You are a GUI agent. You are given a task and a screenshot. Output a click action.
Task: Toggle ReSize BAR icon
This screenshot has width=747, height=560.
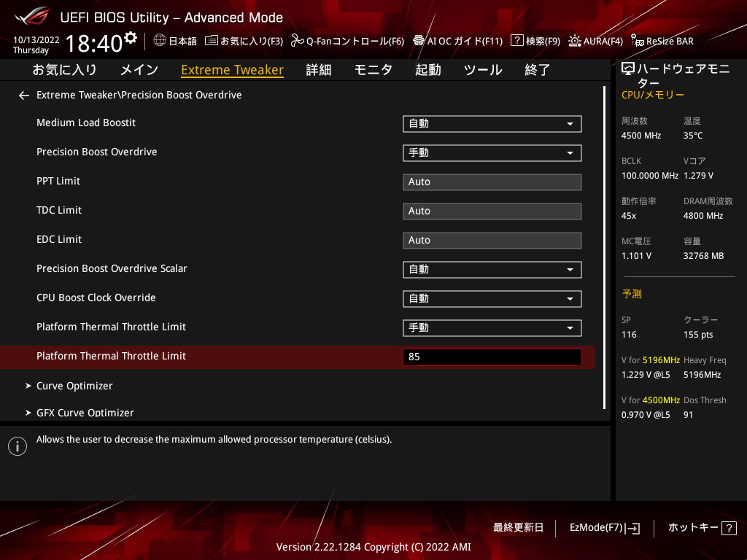click(x=638, y=41)
